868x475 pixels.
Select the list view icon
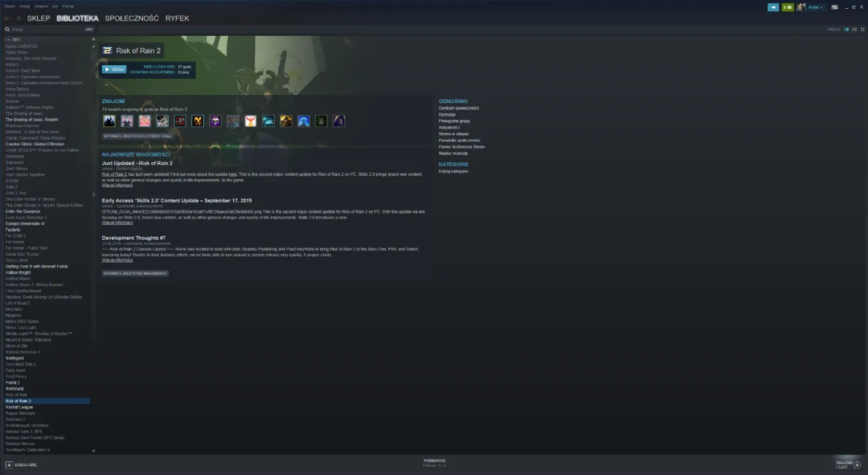coord(854,30)
